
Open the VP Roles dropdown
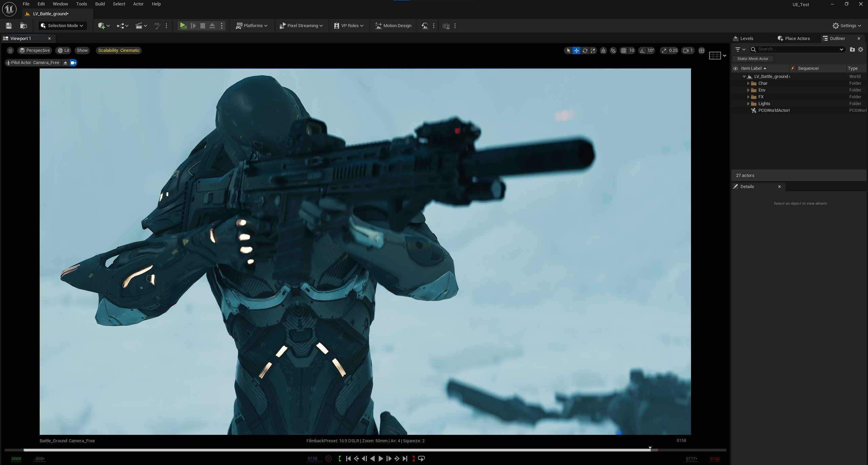(349, 26)
